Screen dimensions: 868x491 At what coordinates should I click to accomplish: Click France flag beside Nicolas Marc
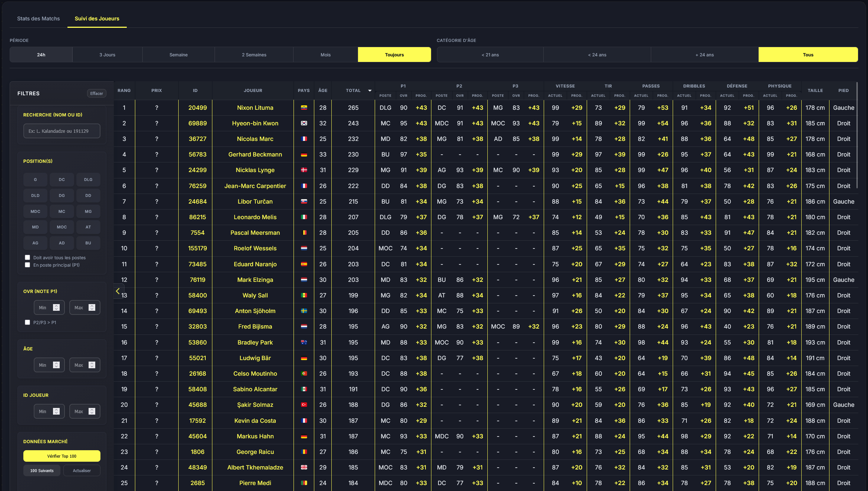pos(304,139)
